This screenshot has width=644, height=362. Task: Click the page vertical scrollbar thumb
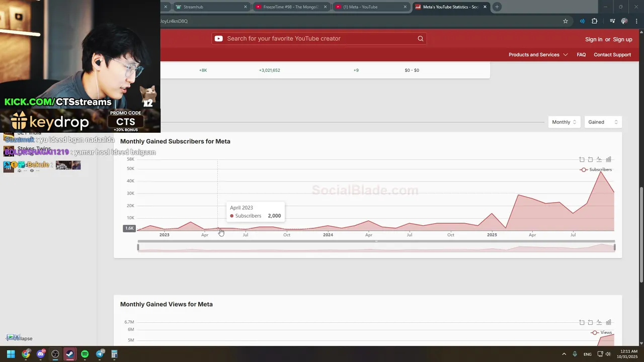[641, 235]
